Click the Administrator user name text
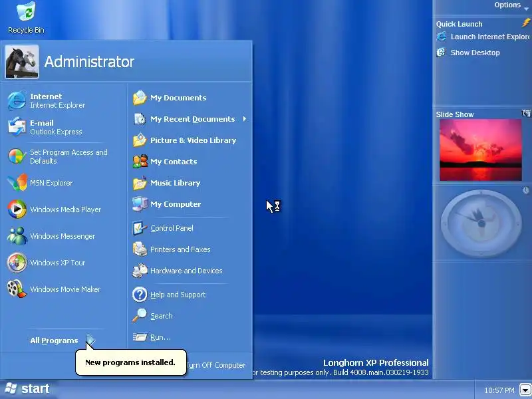Image resolution: width=532 pixels, height=399 pixels. [89, 62]
